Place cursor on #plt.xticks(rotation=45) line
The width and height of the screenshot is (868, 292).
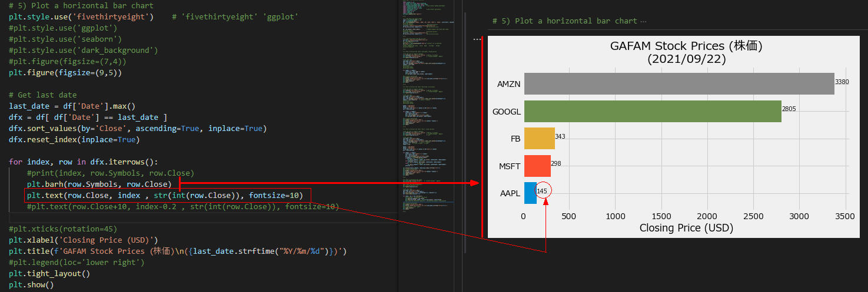63,229
